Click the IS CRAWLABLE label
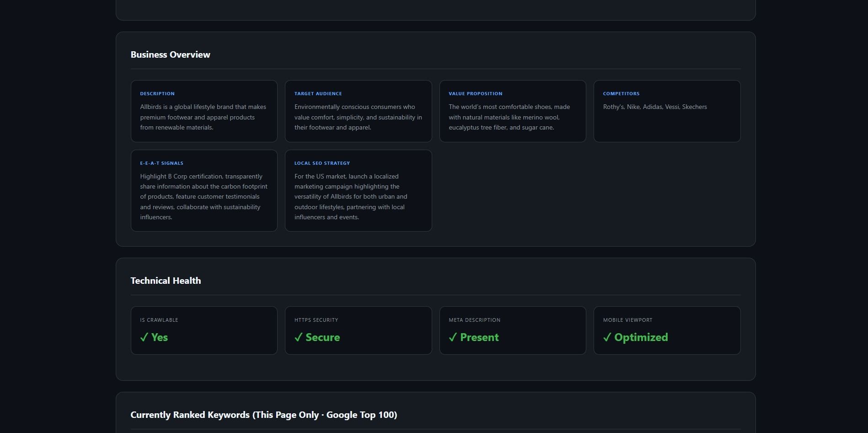The height and width of the screenshot is (433, 868). 159,320
